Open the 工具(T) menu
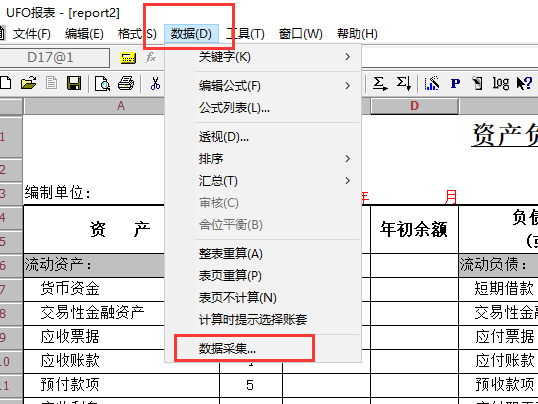Viewport: 538px width, 404px height. click(x=245, y=34)
